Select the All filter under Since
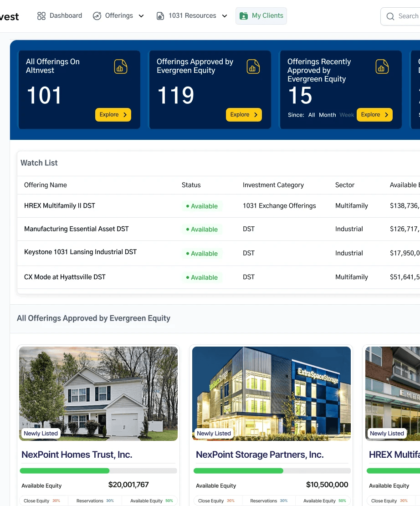Image resolution: width=420 pixels, height=506 pixels. click(x=312, y=115)
